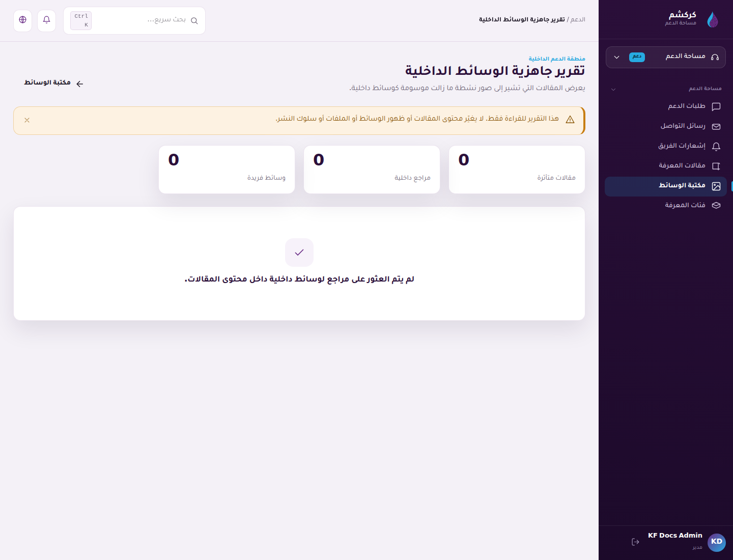This screenshot has height=560, width=733.
Task: Click the KD user avatar
Action: 717,542
